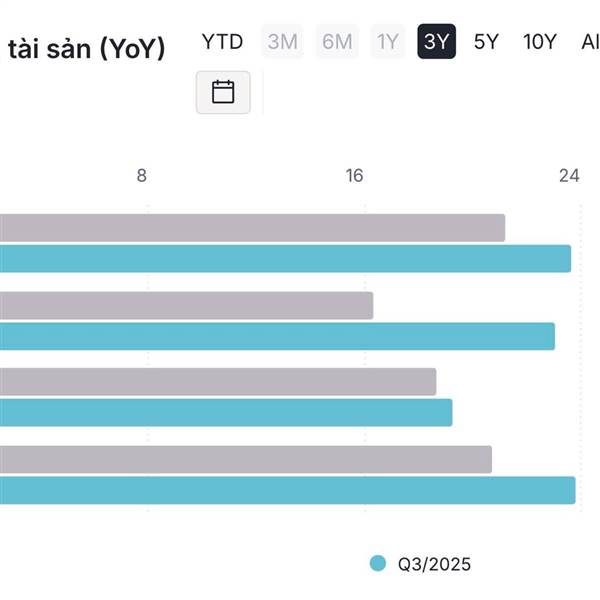
Task: Click the Q3/2025 legend color dot
Action: click(378, 563)
